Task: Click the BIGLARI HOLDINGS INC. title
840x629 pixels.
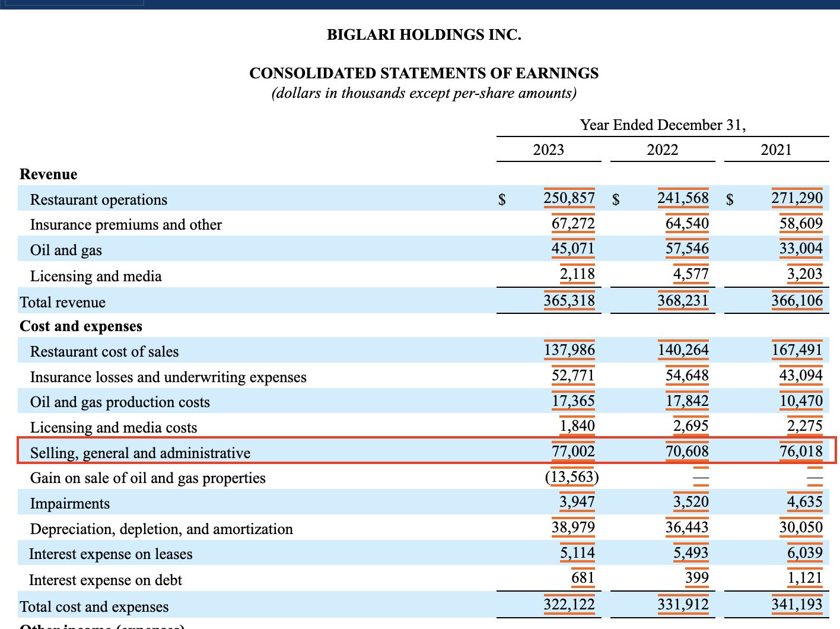Action: pyautogui.click(x=424, y=34)
